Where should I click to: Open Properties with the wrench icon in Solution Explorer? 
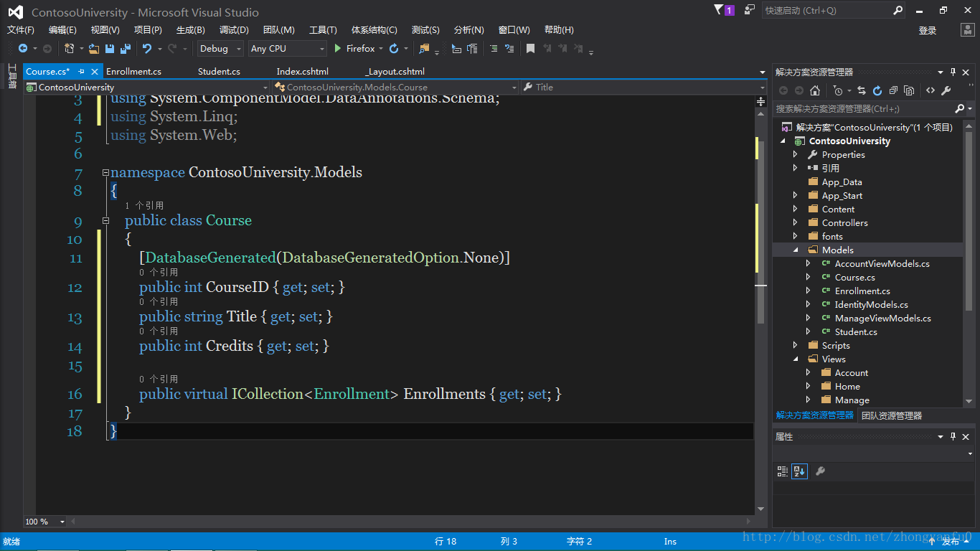click(x=946, y=90)
